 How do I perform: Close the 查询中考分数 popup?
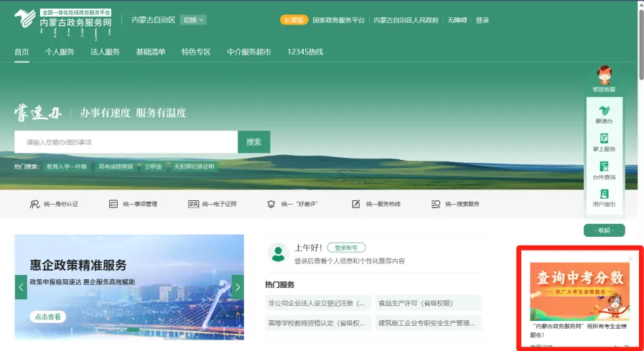pos(630,258)
